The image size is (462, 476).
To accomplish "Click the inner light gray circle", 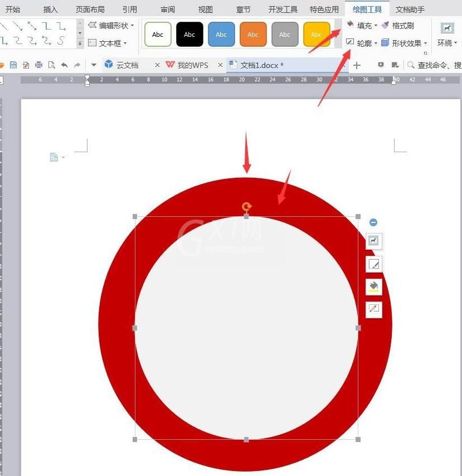I will point(246,328).
